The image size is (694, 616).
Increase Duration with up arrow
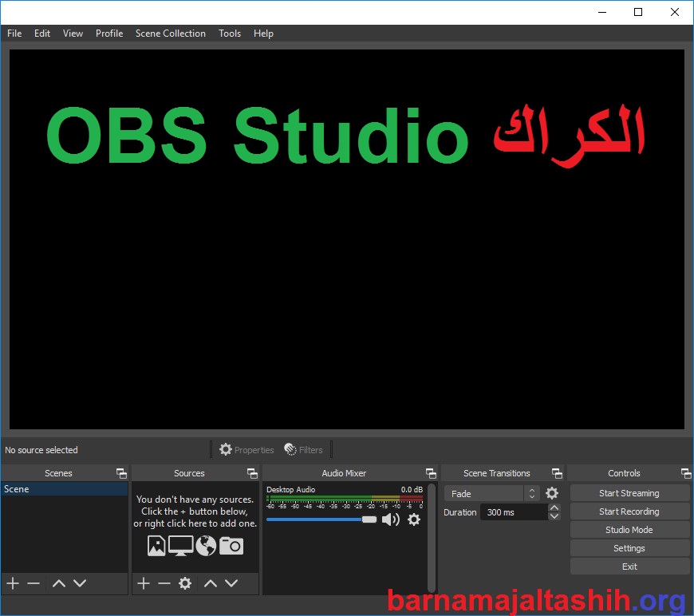point(554,507)
